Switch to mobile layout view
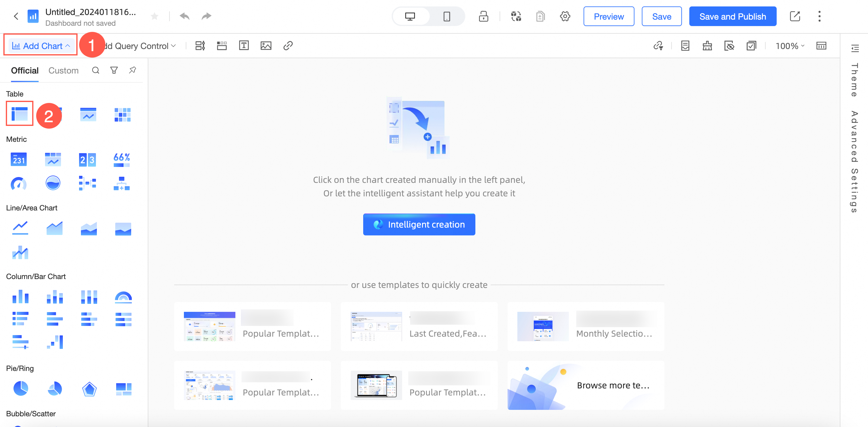 click(447, 16)
